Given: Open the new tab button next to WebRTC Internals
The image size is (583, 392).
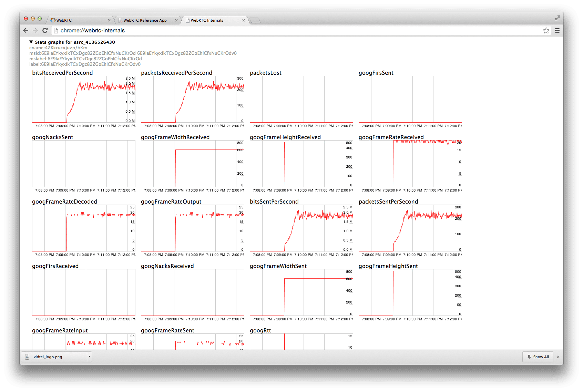Looking at the screenshot, I should point(255,21).
